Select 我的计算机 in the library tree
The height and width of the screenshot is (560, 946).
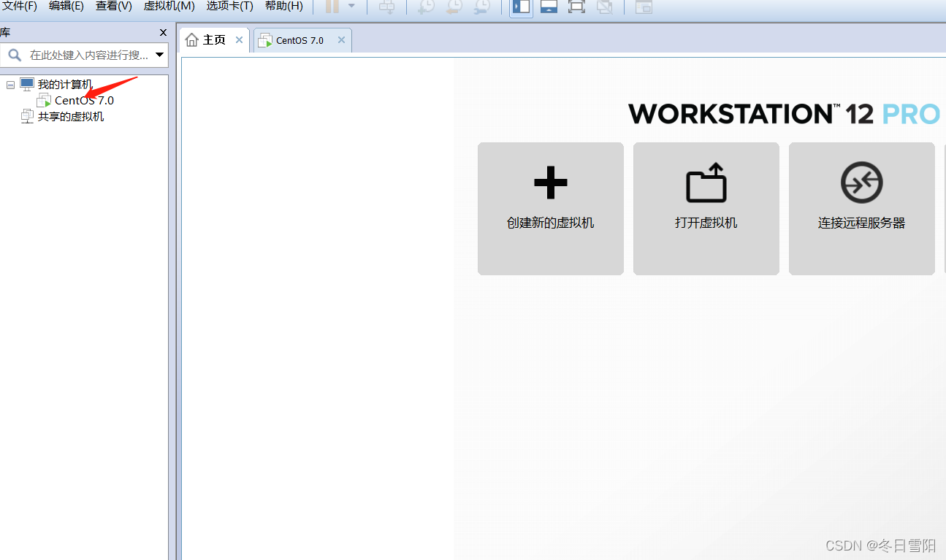tap(65, 85)
